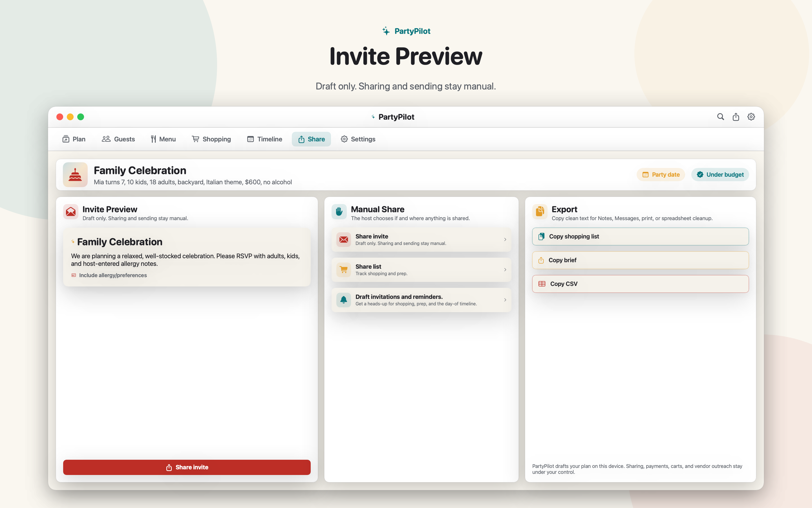The image size is (812, 508).
Task: Click the "We are planning a relaxed" invite text
Action: click(185, 260)
